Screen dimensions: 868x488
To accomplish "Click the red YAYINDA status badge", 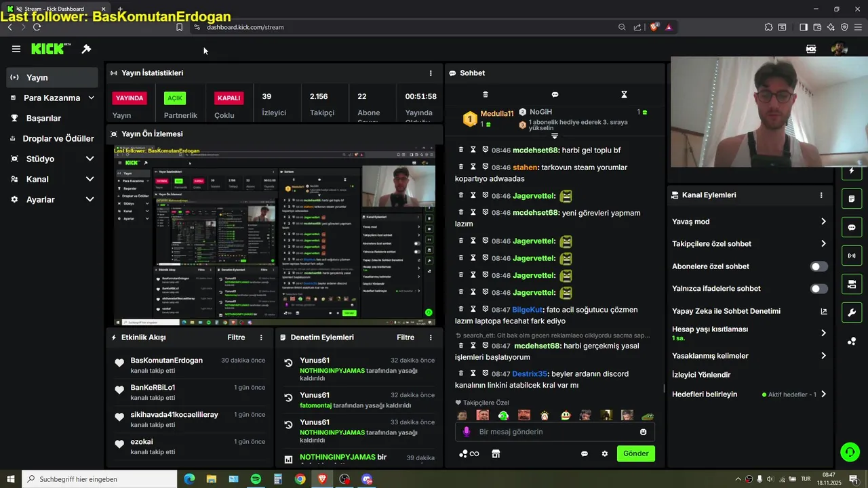I will [130, 98].
